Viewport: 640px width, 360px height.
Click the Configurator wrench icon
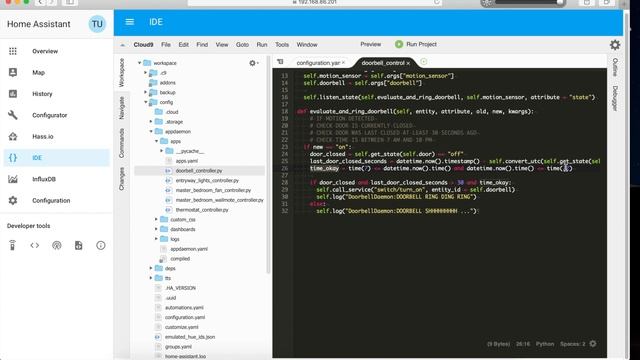click(x=13, y=115)
